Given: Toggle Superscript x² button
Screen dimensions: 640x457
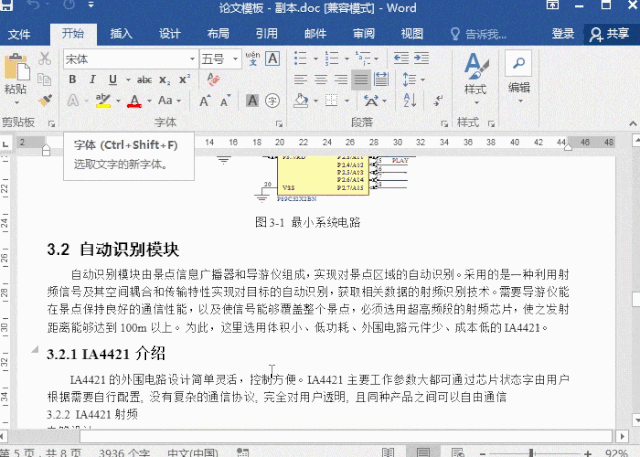Looking at the screenshot, I should [184, 79].
